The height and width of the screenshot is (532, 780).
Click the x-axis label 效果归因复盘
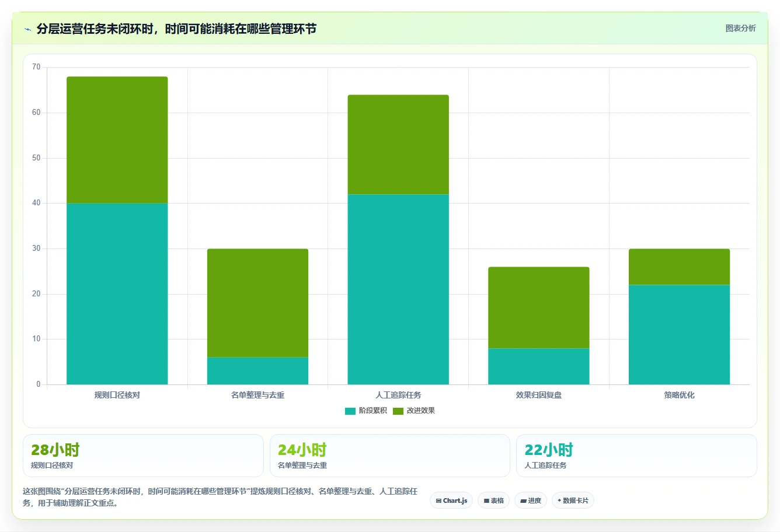539,395
